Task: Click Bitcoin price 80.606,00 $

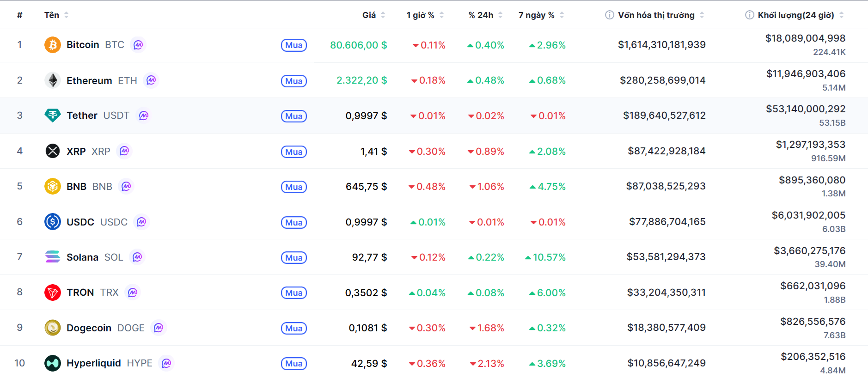Action: tap(359, 45)
